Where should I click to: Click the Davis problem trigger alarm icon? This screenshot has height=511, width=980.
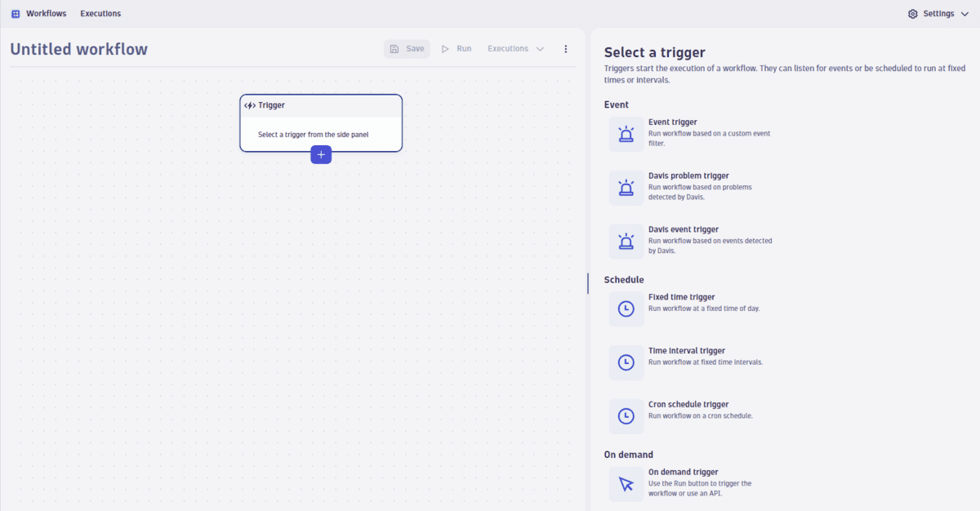coord(626,187)
